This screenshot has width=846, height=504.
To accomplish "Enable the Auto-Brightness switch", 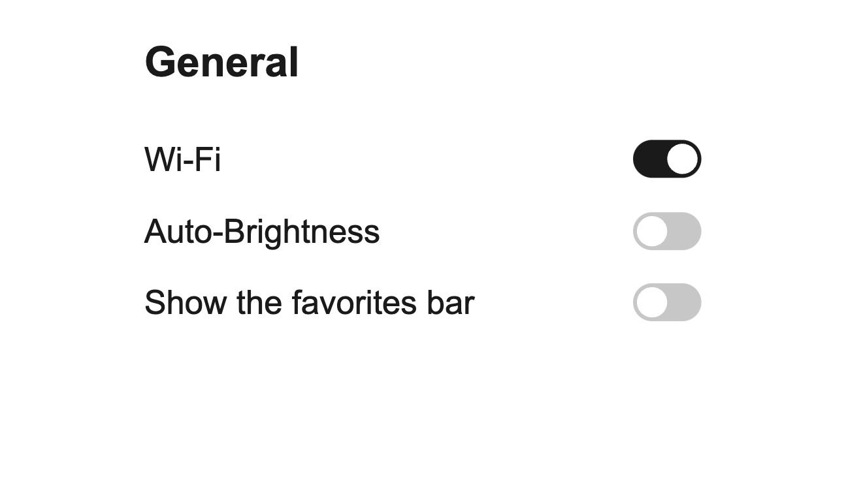I will click(x=666, y=231).
